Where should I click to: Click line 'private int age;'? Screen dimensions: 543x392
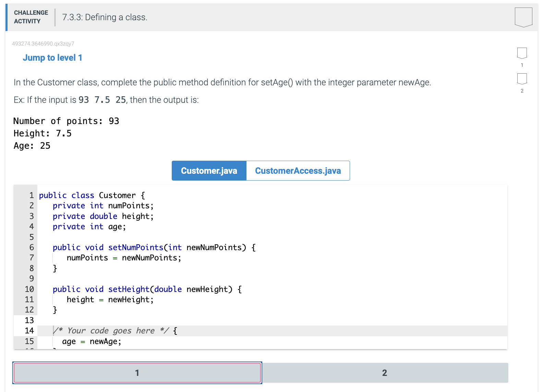click(89, 227)
